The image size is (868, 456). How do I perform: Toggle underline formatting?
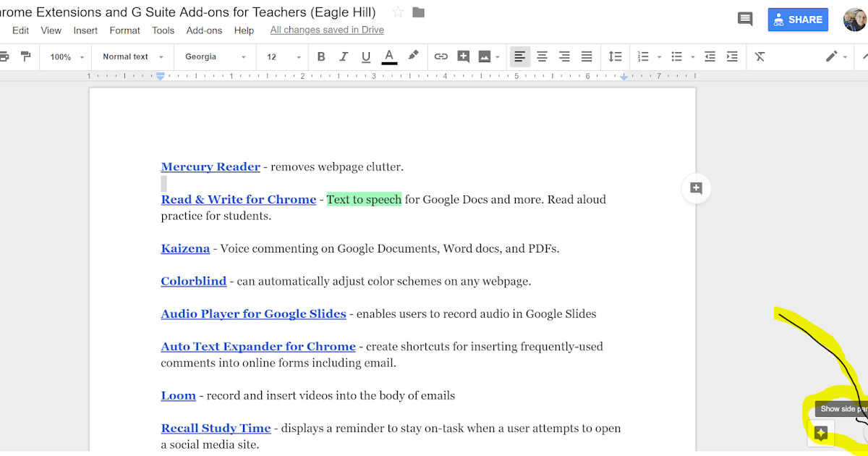click(x=366, y=56)
